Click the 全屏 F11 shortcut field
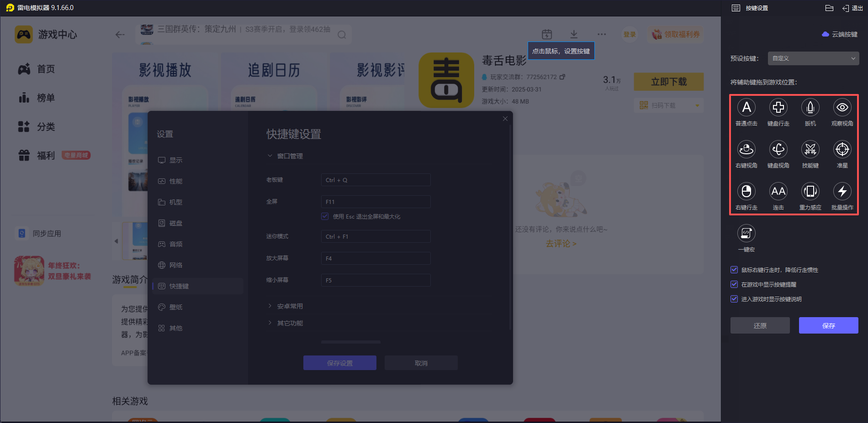 tap(376, 202)
